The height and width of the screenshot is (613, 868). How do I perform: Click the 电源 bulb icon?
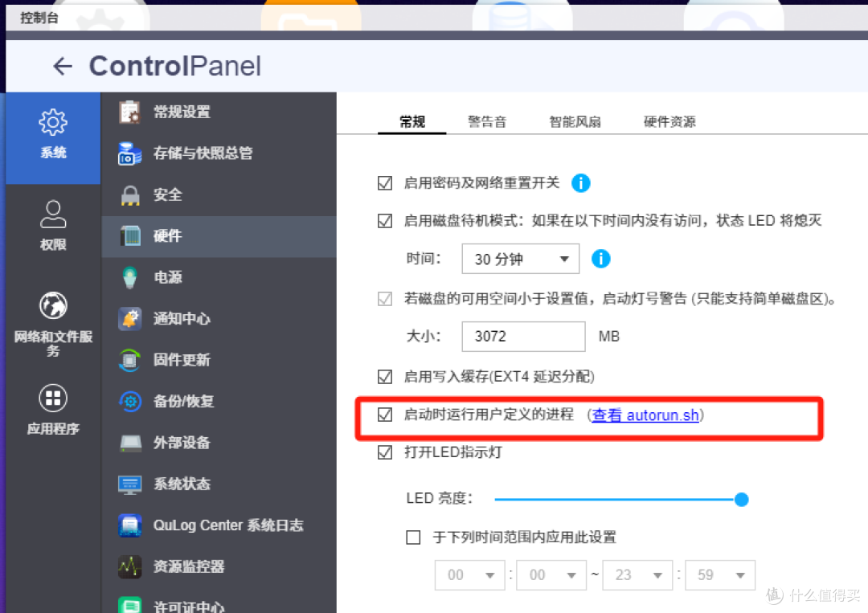pos(130,277)
